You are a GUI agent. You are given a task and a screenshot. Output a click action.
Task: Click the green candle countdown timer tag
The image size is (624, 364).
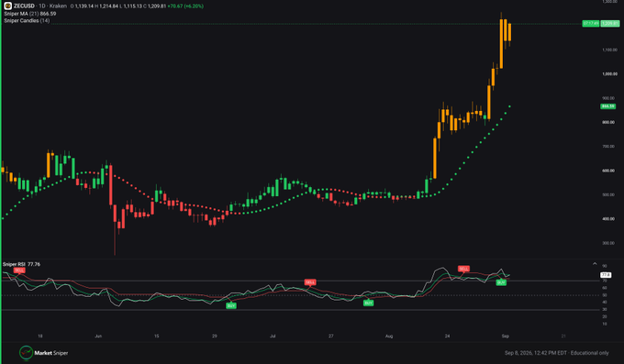pyautogui.click(x=591, y=24)
